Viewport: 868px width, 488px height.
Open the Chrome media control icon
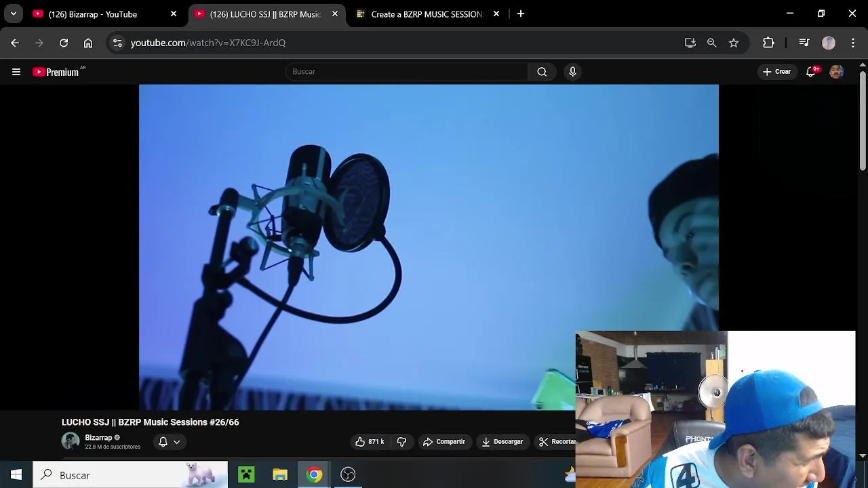coord(804,43)
